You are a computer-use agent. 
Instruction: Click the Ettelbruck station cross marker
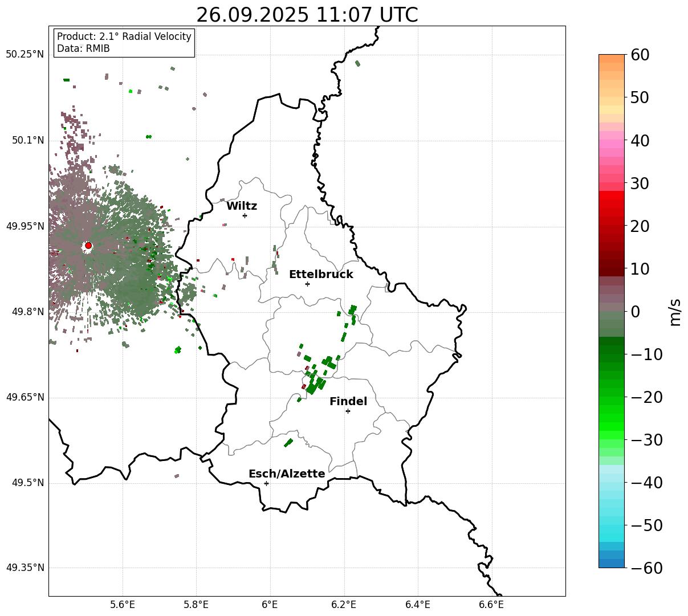308,284
